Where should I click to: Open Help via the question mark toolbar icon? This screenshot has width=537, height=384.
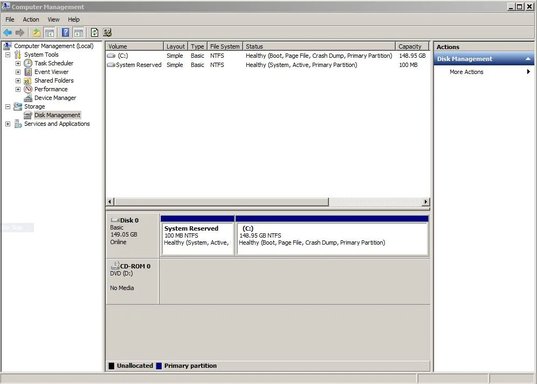tap(65, 33)
